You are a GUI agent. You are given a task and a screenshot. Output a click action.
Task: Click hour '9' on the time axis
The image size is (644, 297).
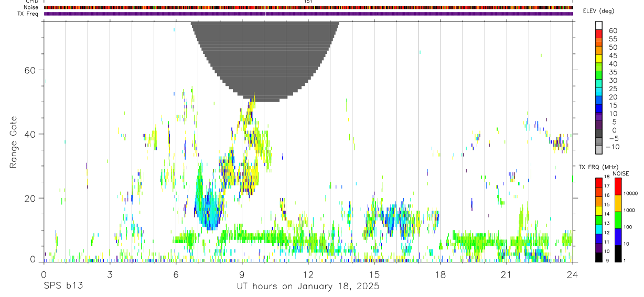tap(242, 275)
